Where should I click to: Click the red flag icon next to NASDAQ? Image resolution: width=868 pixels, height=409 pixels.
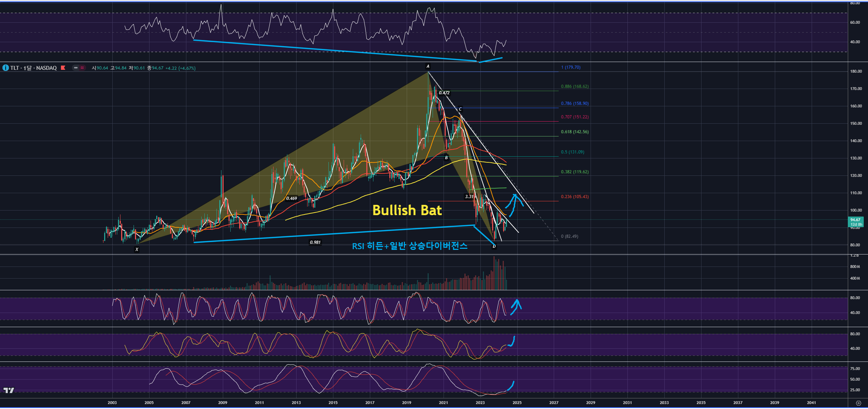(x=63, y=68)
